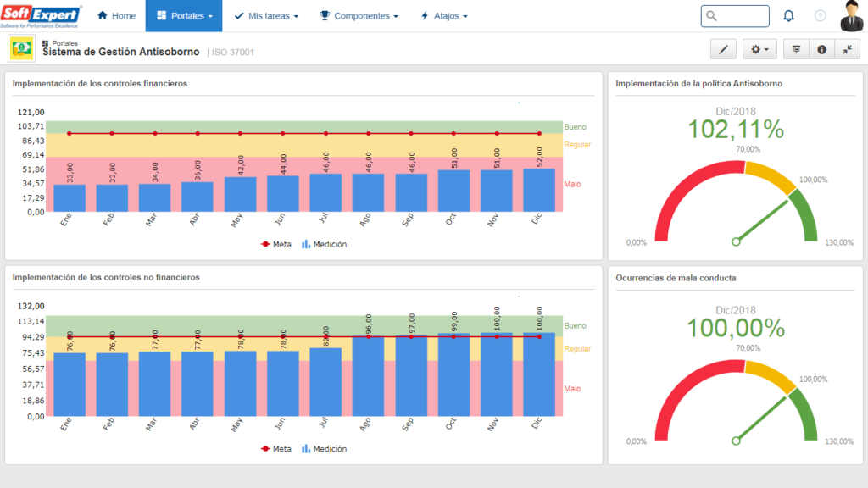Click the Antisoborno portal logo icon
The image size is (868, 488).
click(21, 48)
